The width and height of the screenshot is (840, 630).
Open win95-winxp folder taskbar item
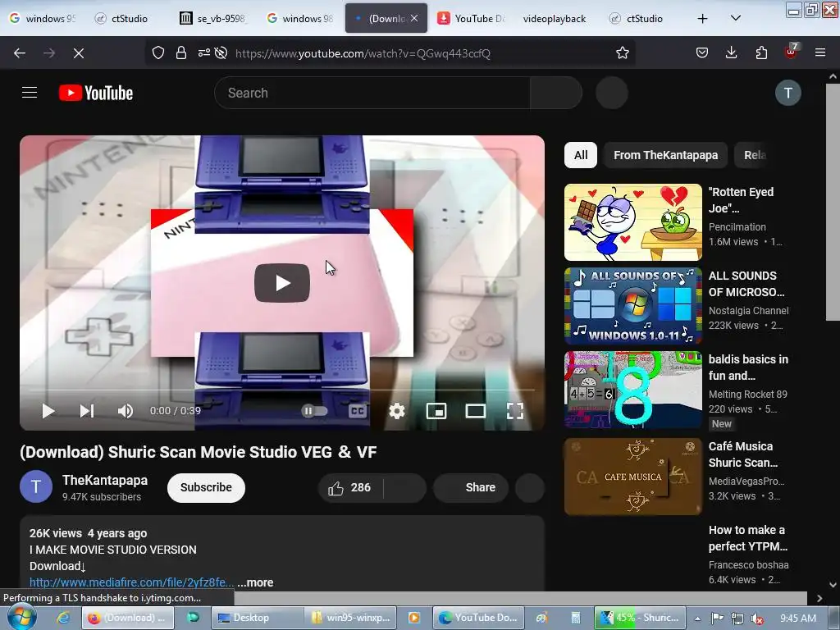(351, 618)
